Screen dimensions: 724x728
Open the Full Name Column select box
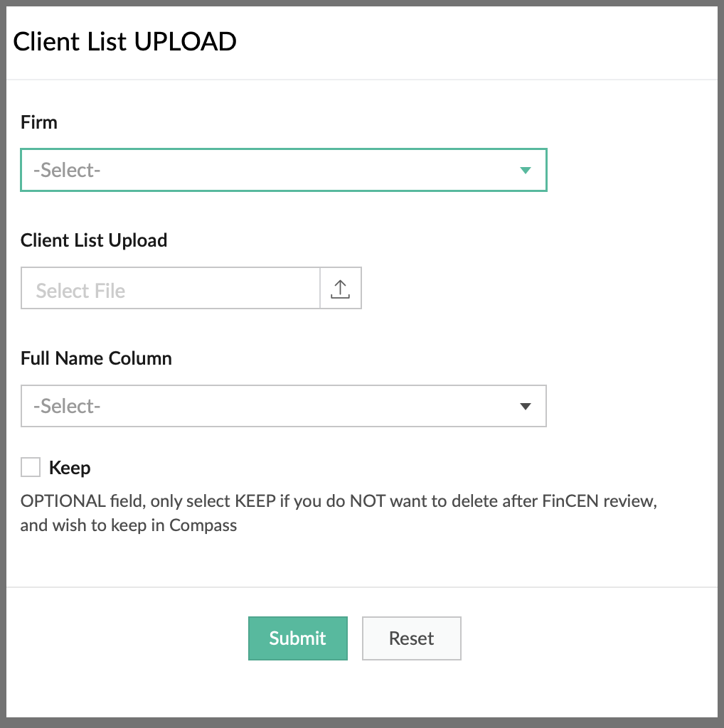coord(283,407)
